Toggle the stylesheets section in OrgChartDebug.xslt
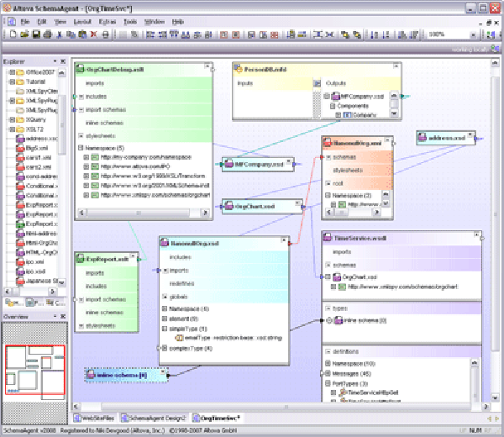The width and height of the screenshot is (504, 437). [x=80, y=134]
